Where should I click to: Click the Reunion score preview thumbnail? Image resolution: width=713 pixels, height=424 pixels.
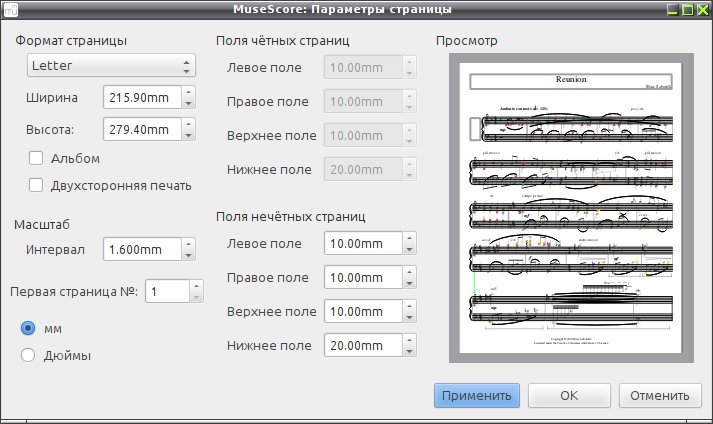(x=571, y=208)
